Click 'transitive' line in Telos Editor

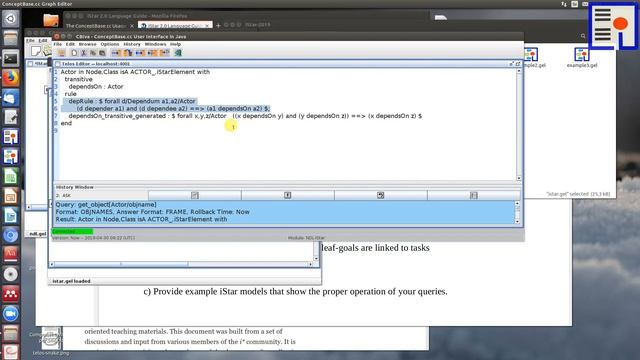click(x=78, y=79)
